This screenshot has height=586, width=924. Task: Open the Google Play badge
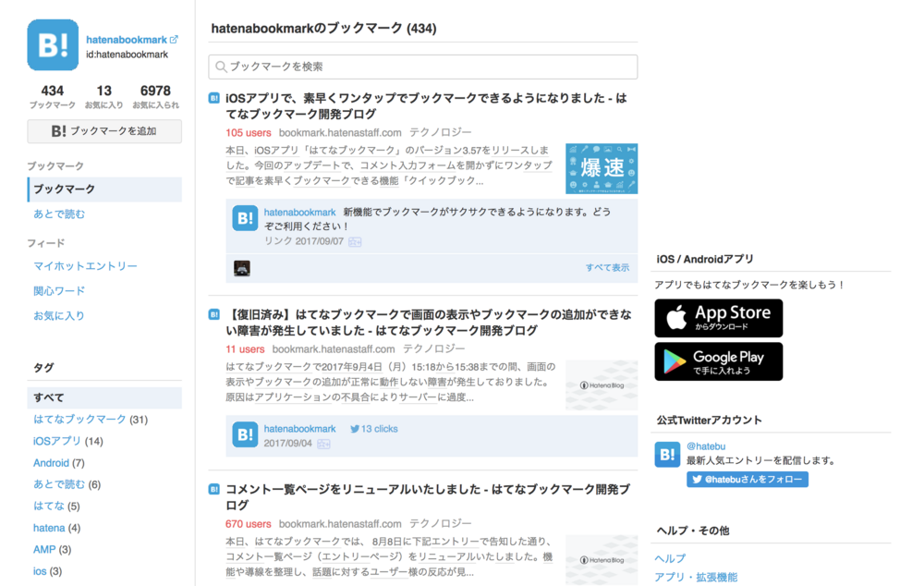coord(719,362)
